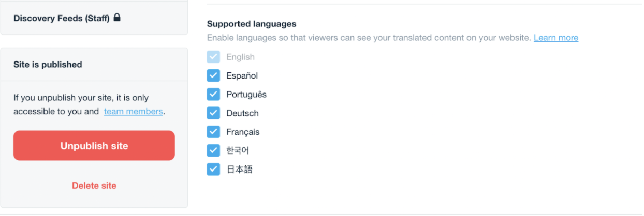Click the lock icon beside Discovery Feeds
Screen dimensions: 644x216
click(x=117, y=18)
